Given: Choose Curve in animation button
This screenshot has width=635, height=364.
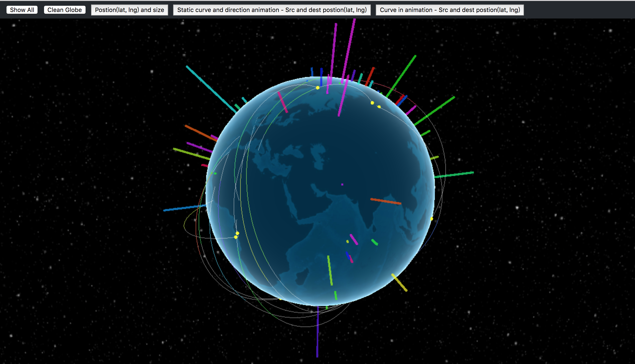Looking at the screenshot, I should point(450,10).
